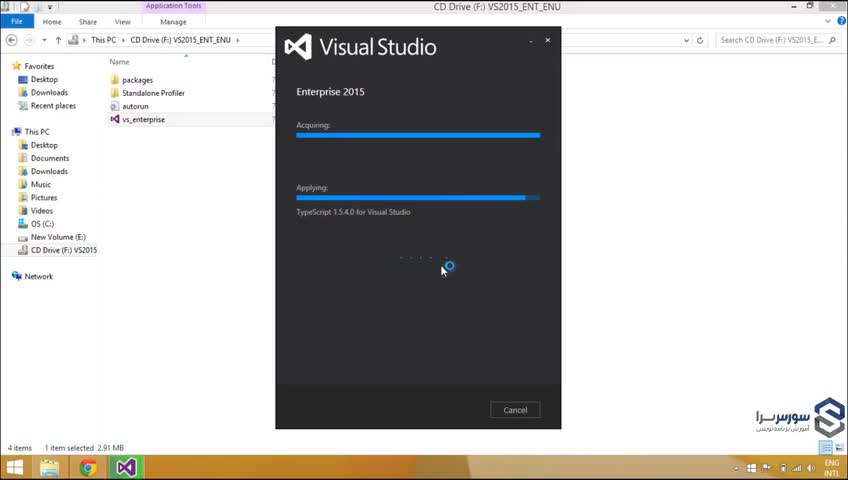Open Recent places in Favorites
The width and height of the screenshot is (848, 480).
[53, 106]
